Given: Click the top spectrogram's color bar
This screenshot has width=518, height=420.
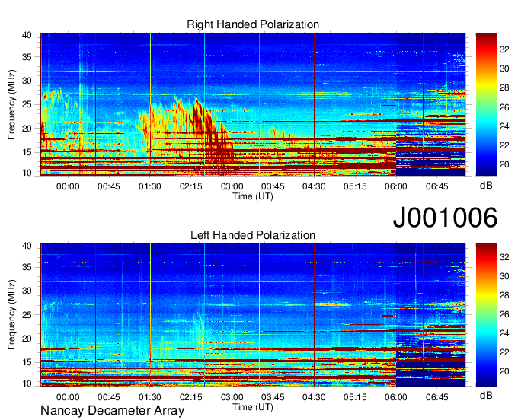Looking at the screenshot, I should 486,104.
